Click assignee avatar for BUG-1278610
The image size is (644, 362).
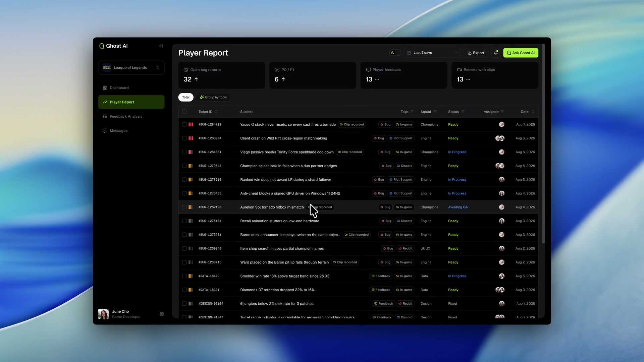coord(501,180)
